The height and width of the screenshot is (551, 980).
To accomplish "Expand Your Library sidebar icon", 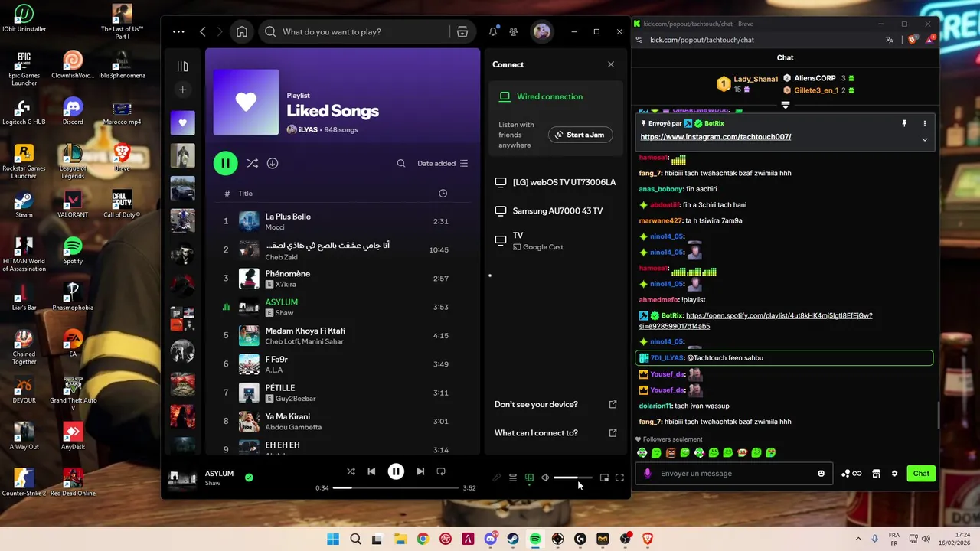I will tap(182, 67).
